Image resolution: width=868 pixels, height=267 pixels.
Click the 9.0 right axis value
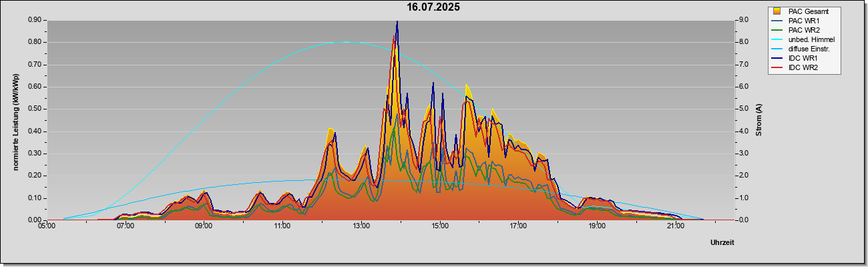click(742, 20)
